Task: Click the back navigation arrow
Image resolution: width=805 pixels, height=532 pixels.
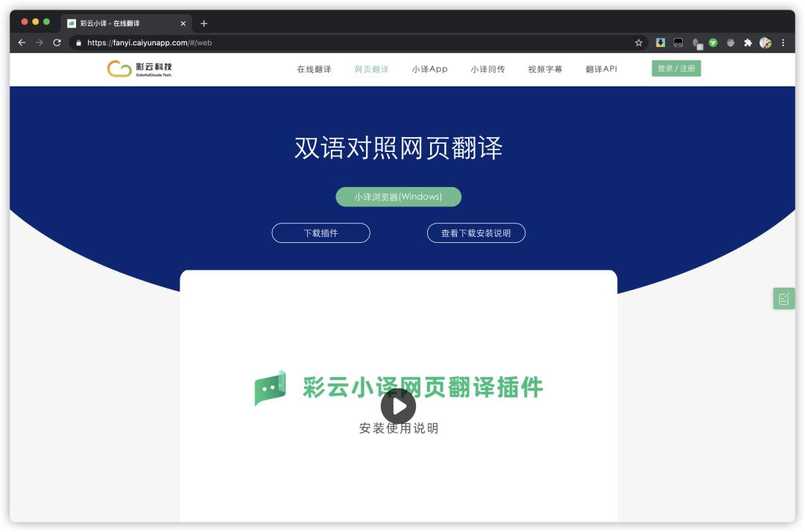Action: tap(21, 42)
